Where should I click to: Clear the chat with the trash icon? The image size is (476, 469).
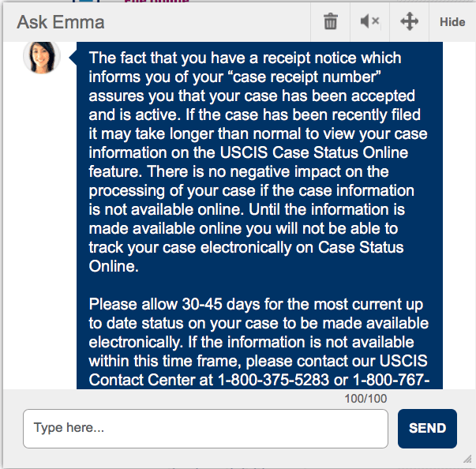[330, 22]
